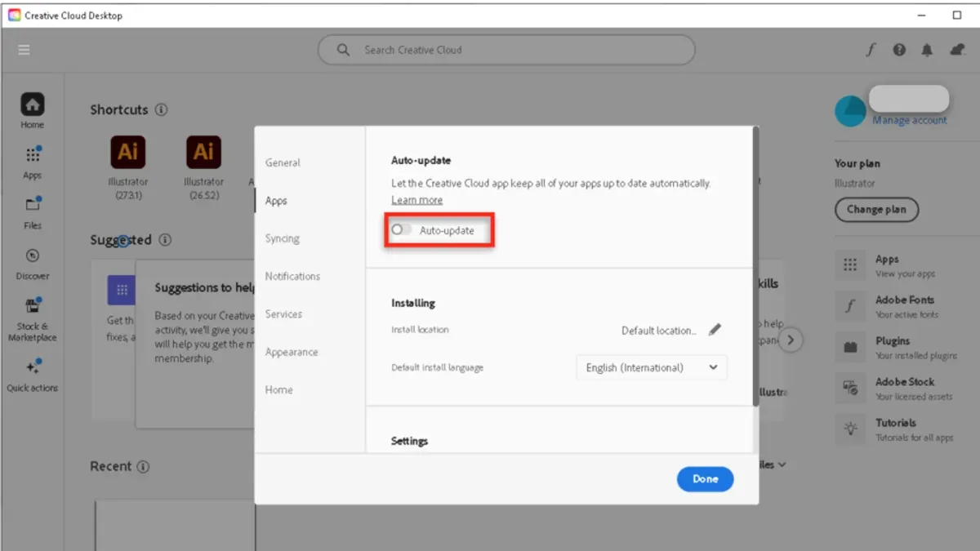
Task: Open Apps in left sidebar
Action: (32, 162)
